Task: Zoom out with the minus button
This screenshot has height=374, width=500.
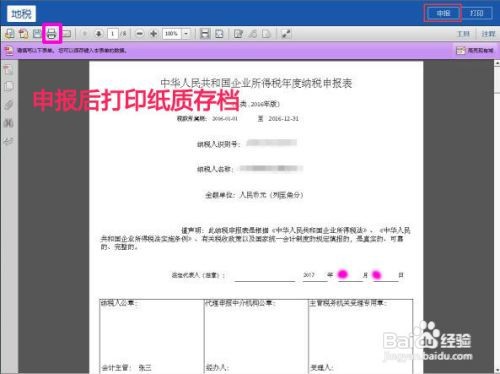Action: [x=140, y=34]
